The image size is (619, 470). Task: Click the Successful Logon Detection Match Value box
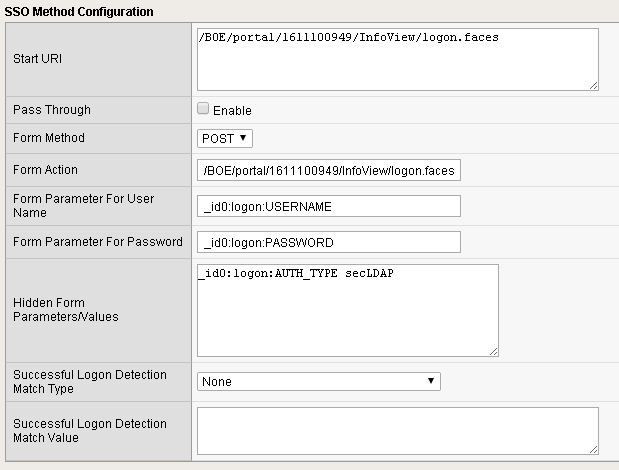tap(397, 431)
